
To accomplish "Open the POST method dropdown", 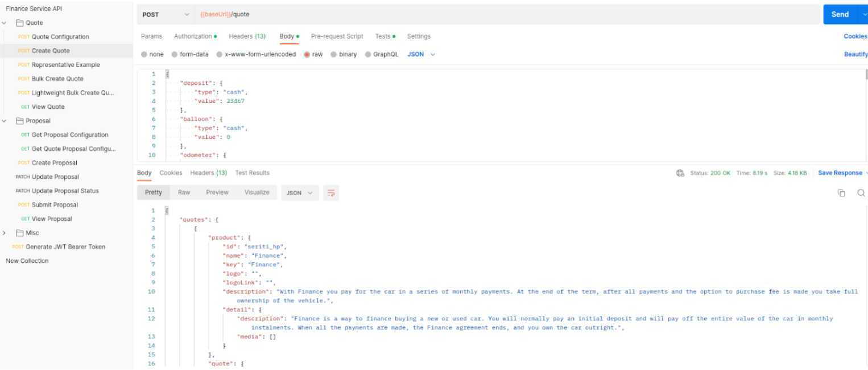I will tap(166, 14).
